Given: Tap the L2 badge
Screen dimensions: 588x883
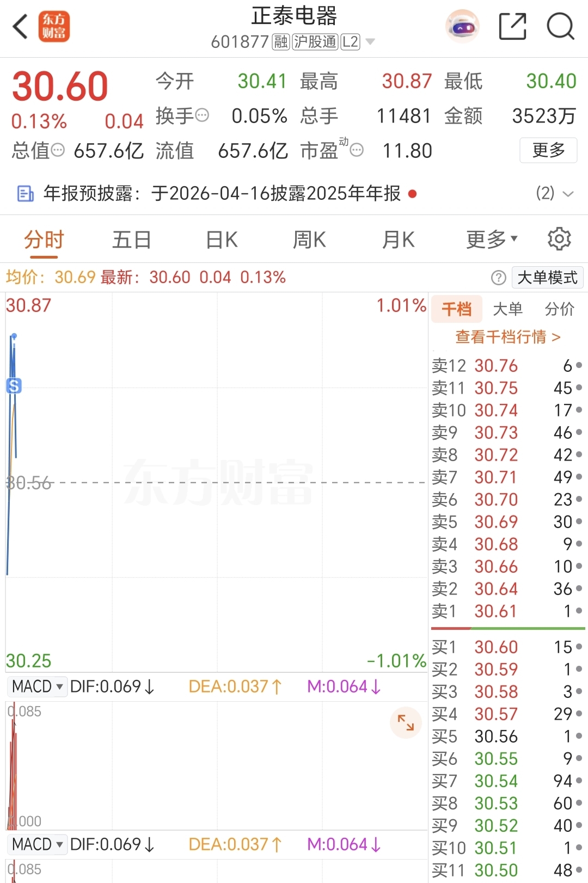Looking at the screenshot, I should [x=351, y=42].
